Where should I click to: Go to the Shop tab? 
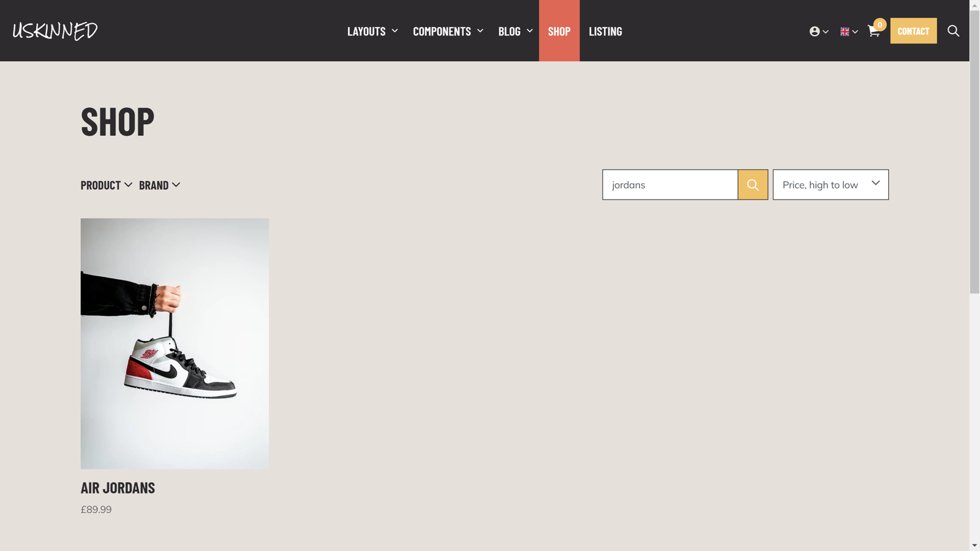click(x=559, y=31)
